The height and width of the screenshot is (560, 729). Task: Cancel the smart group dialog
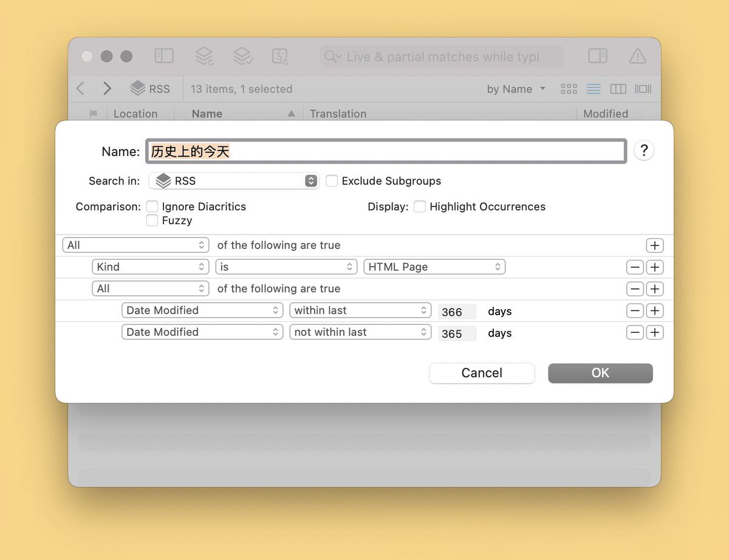[x=481, y=373]
